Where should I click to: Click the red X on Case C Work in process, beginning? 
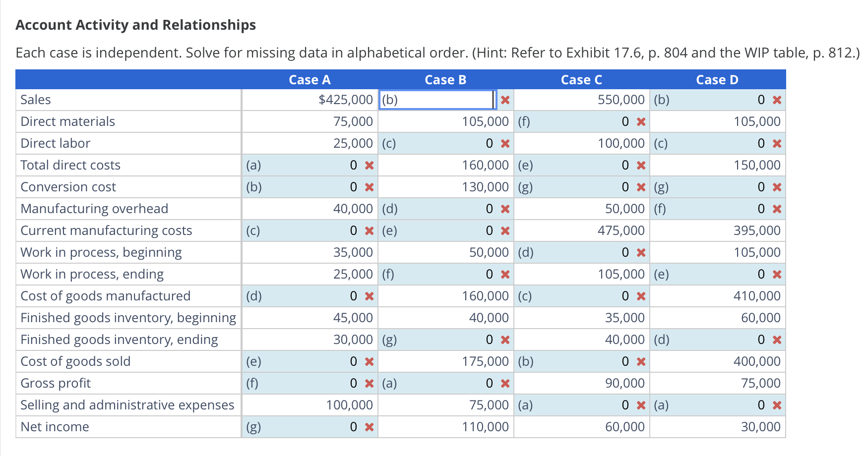coord(641,252)
